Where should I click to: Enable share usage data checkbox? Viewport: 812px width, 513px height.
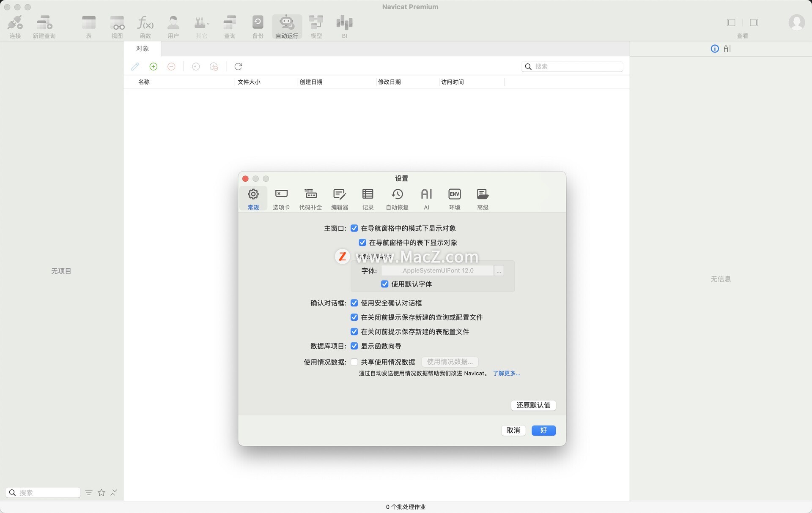tap(354, 362)
